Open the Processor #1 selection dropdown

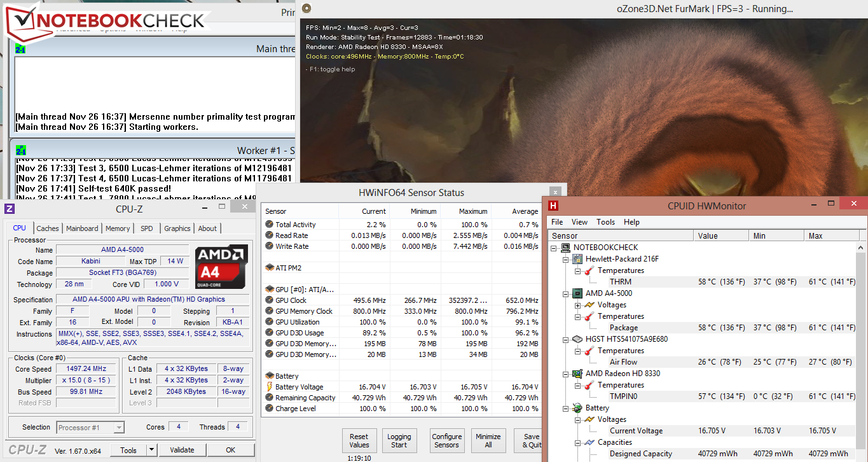coord(119,428)
